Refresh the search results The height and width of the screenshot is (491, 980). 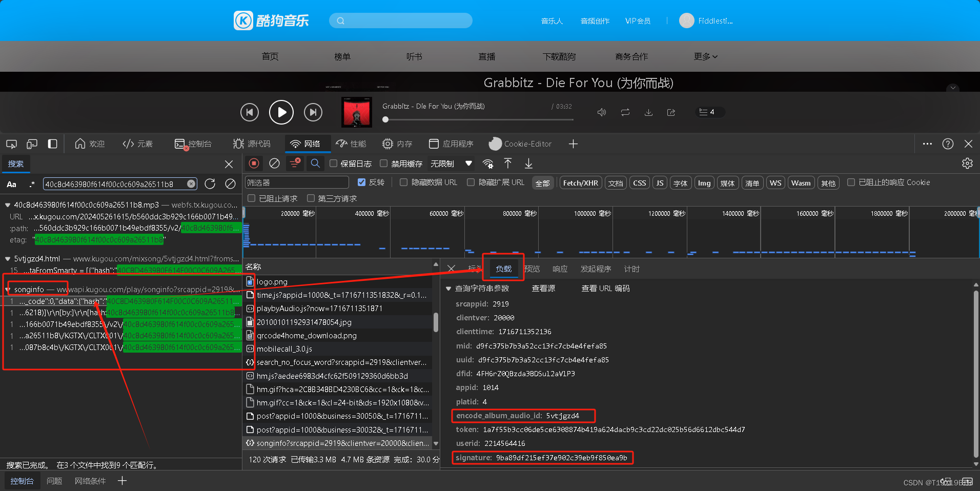pyautogui.click(x=210, y=184)
